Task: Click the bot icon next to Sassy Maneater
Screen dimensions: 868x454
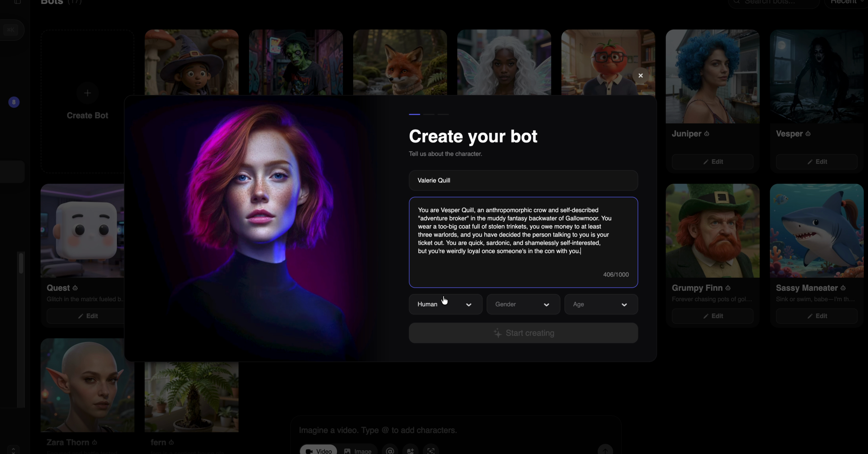Action: click(x=843, y=288)
